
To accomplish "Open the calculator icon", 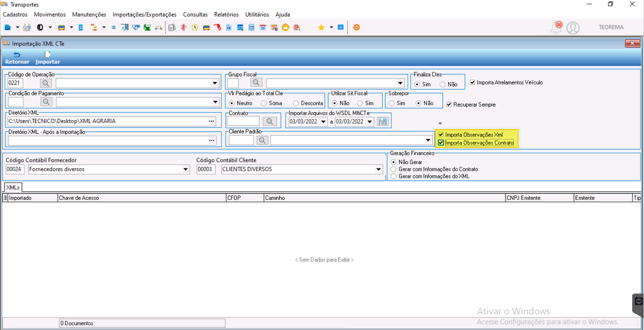I will point(251,27).
